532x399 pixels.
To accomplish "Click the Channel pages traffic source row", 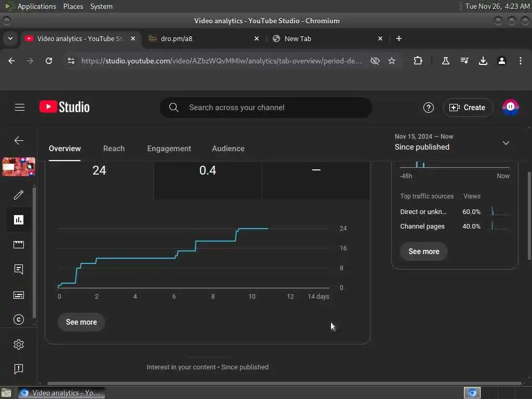I will pyautogui.click(x=455, y=227).
